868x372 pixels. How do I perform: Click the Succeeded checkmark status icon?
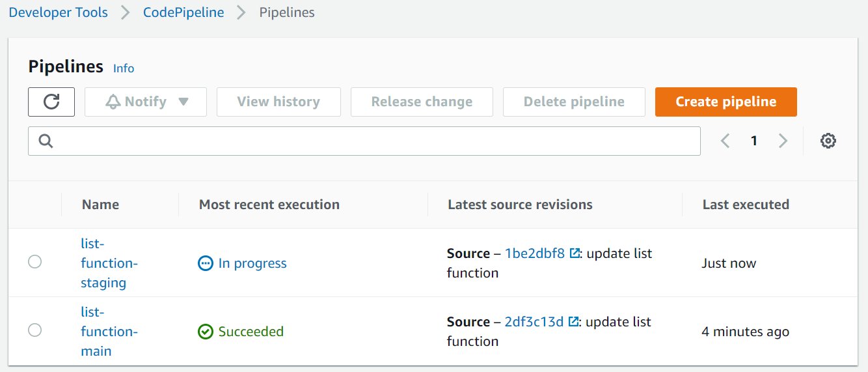pyautogui.click(x=206, y=332)
